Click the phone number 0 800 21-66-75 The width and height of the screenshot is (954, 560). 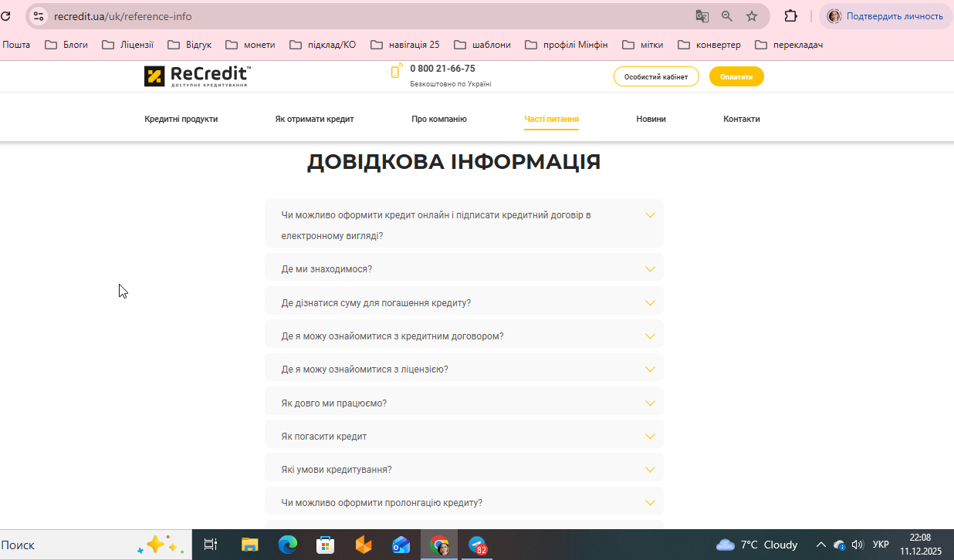pyautogui.click(x=442, y=69)
